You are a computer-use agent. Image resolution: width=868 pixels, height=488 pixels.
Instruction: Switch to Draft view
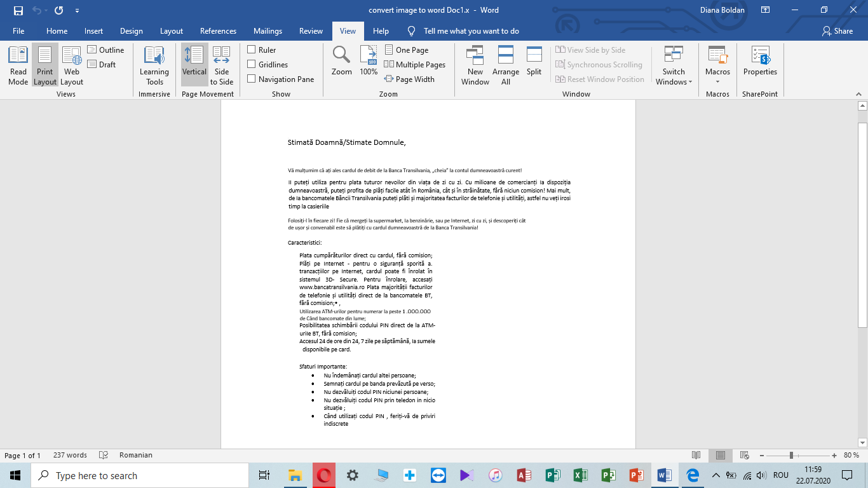coord(102,64)
